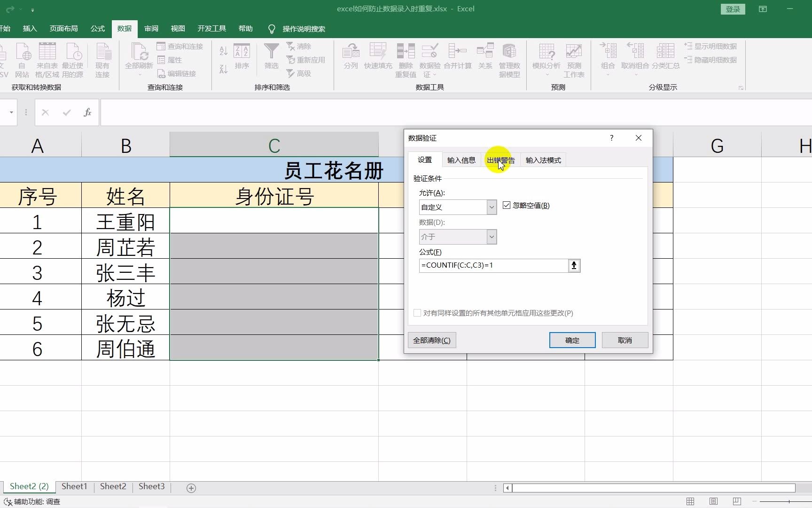Click Page Break Preview icon in status bar
Image resolution: width=812 pixels, height=508 pixels.
(x=737, y=501)
